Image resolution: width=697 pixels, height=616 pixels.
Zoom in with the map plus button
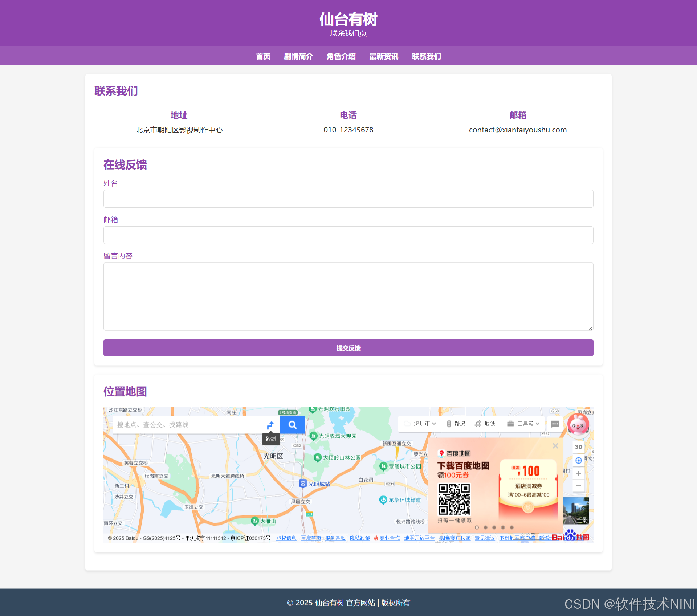579,473
